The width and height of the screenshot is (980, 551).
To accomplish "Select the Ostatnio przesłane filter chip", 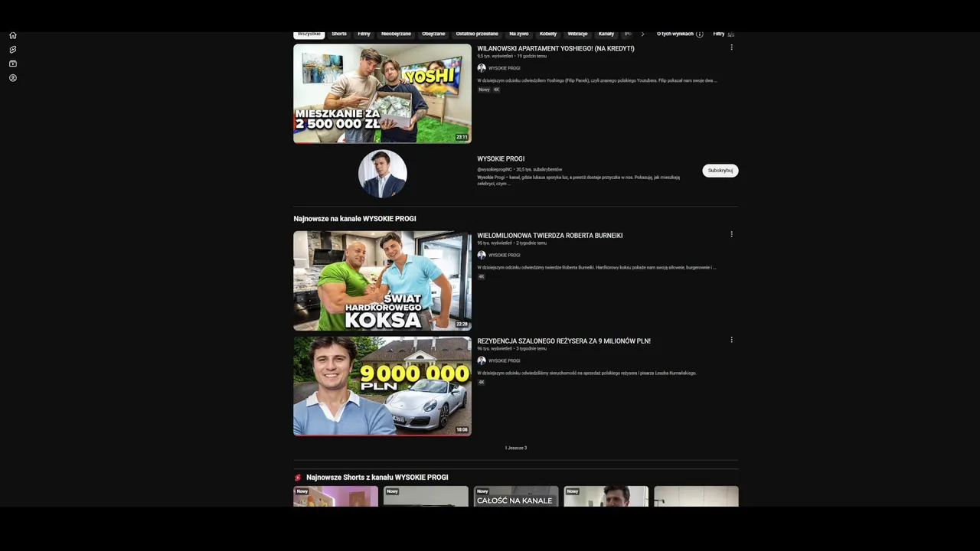I will coord(477,34).
